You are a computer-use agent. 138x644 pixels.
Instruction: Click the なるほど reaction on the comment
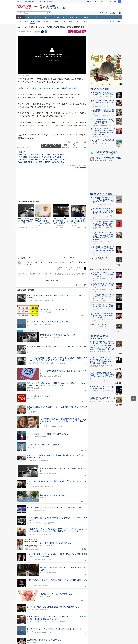coord(67,268)
